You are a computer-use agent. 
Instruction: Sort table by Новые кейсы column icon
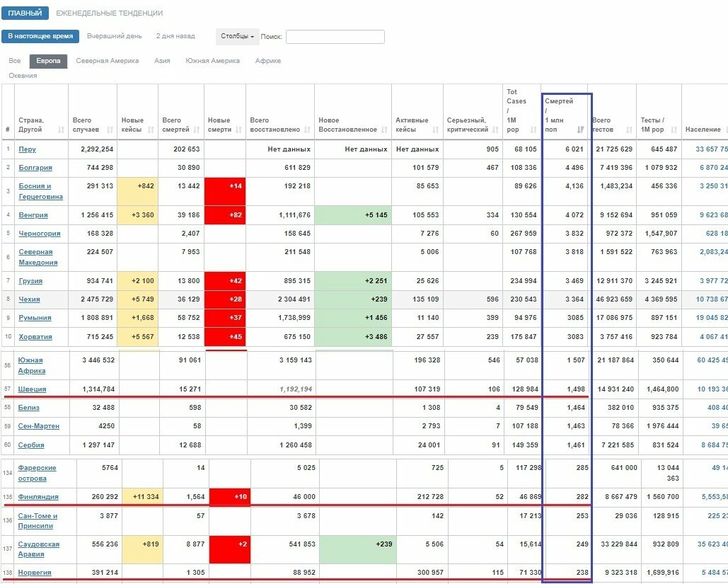tap(151, 130)
